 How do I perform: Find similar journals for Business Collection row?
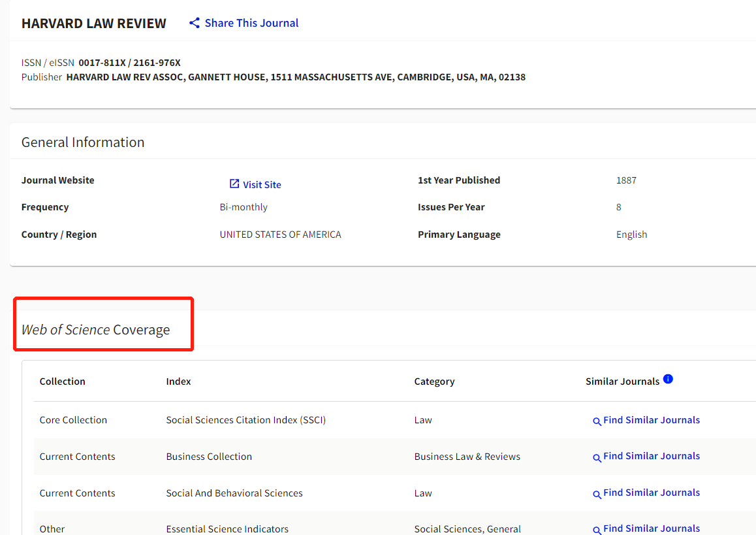click(652, 456)
